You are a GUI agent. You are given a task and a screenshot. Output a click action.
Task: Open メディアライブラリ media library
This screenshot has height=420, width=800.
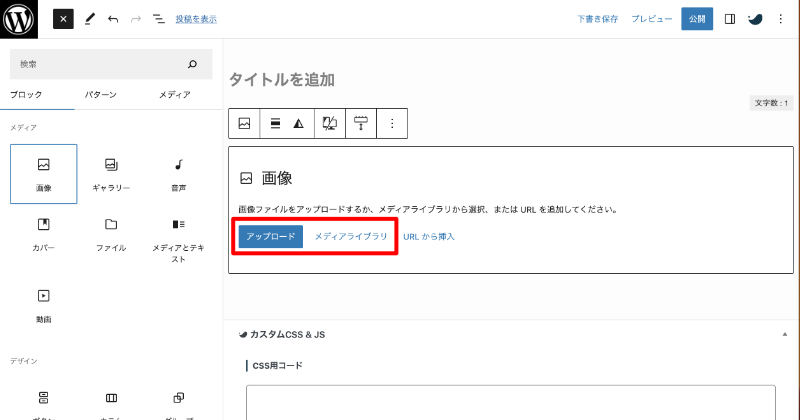[350, 237]
